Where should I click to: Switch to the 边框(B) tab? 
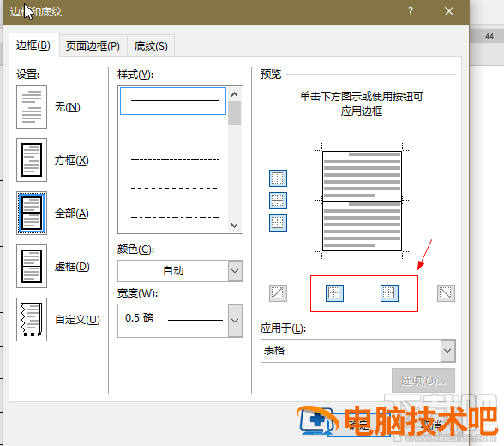33,45
